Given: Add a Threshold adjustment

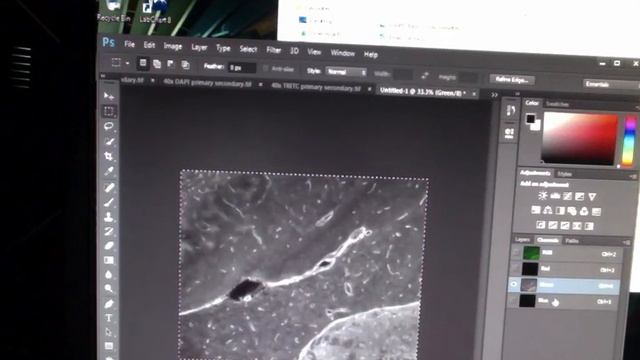Looking at the screenshot, I should point(565,225).
